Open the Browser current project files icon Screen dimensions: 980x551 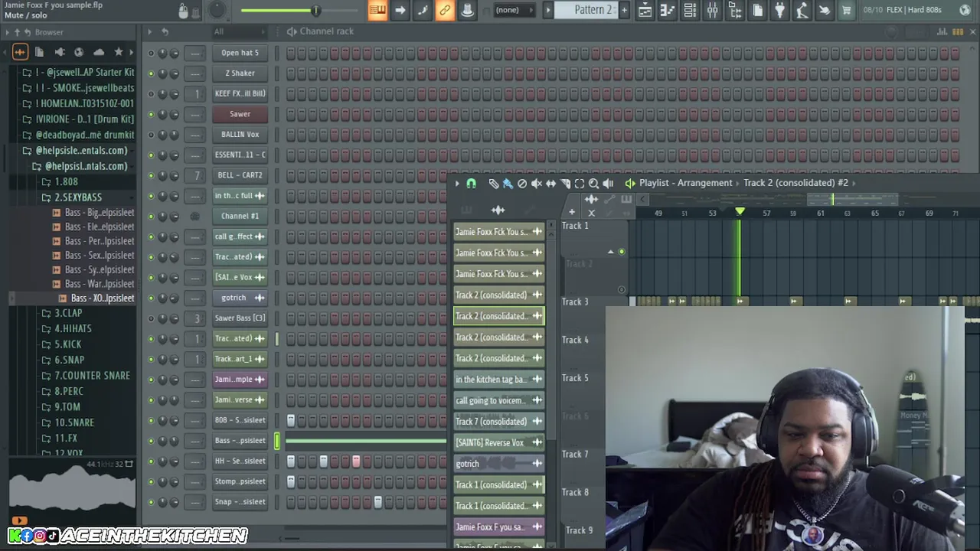click(40, 52)
